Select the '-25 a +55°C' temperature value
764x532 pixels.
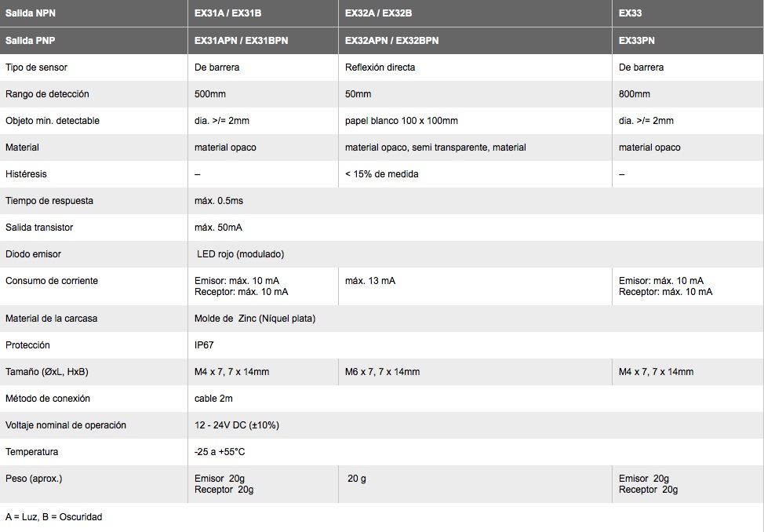[220, 452]
